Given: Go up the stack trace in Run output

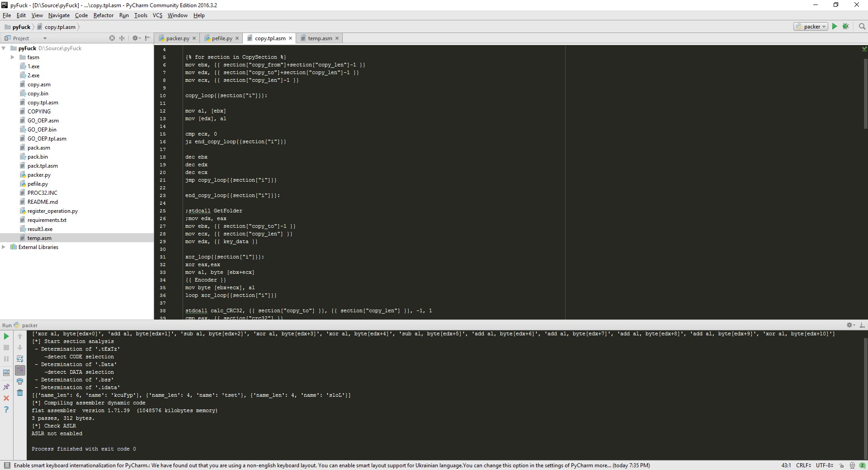Looking at the screenshot, I should pos(20,336).
